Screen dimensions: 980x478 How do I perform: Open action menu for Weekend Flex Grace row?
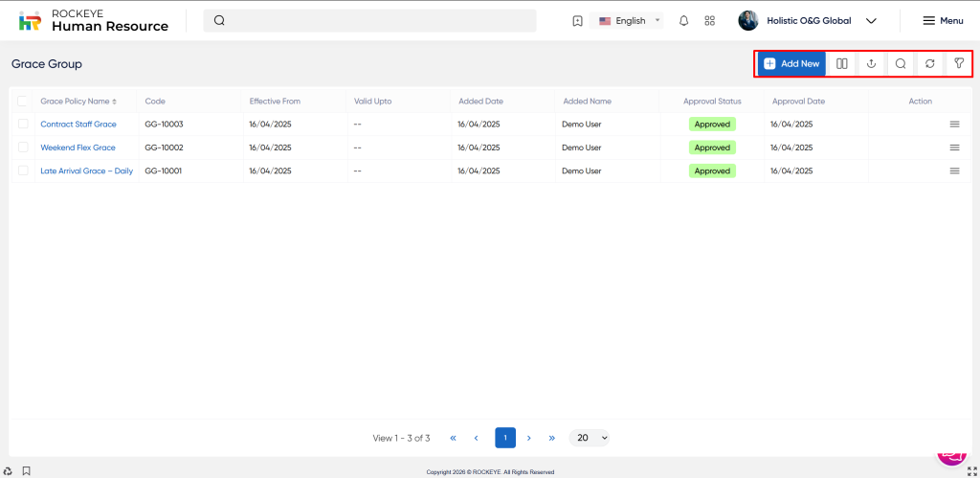(x=953, y=148)
